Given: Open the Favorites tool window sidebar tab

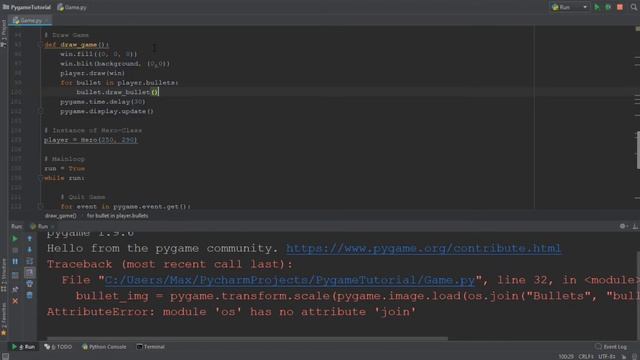Looking at the screenshot, I should (x=4, y=320).
